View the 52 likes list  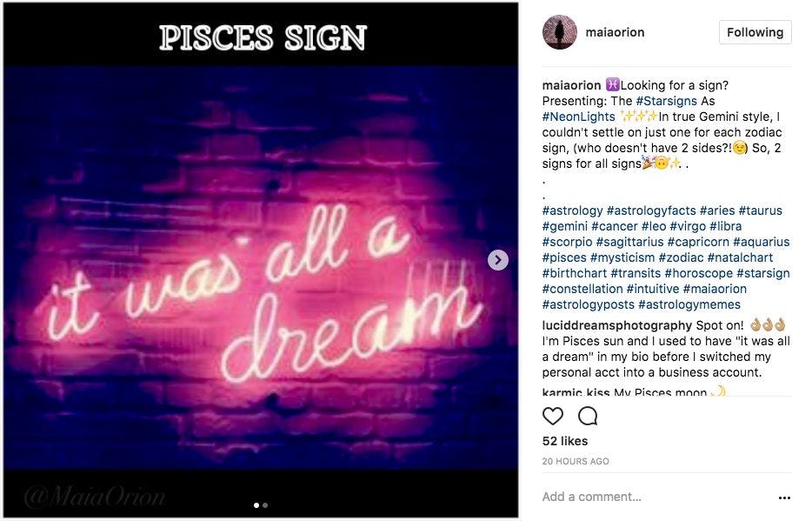pos(565,442)
